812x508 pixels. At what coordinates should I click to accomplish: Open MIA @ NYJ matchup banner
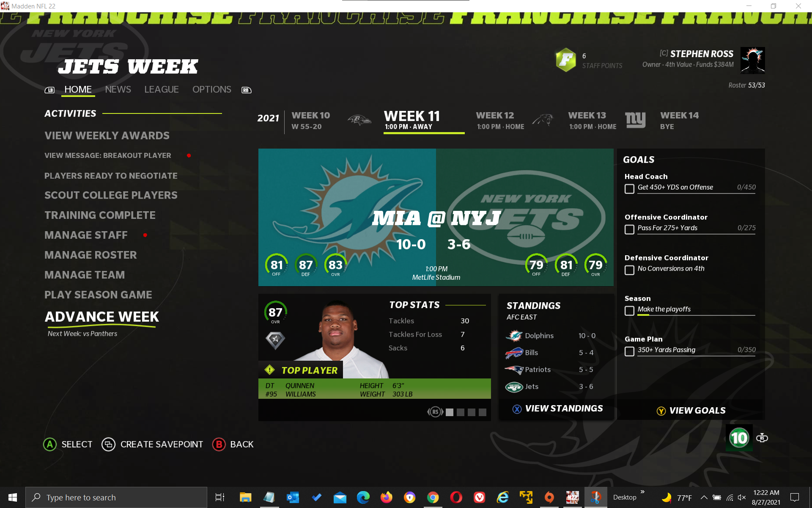click(436, 217)
